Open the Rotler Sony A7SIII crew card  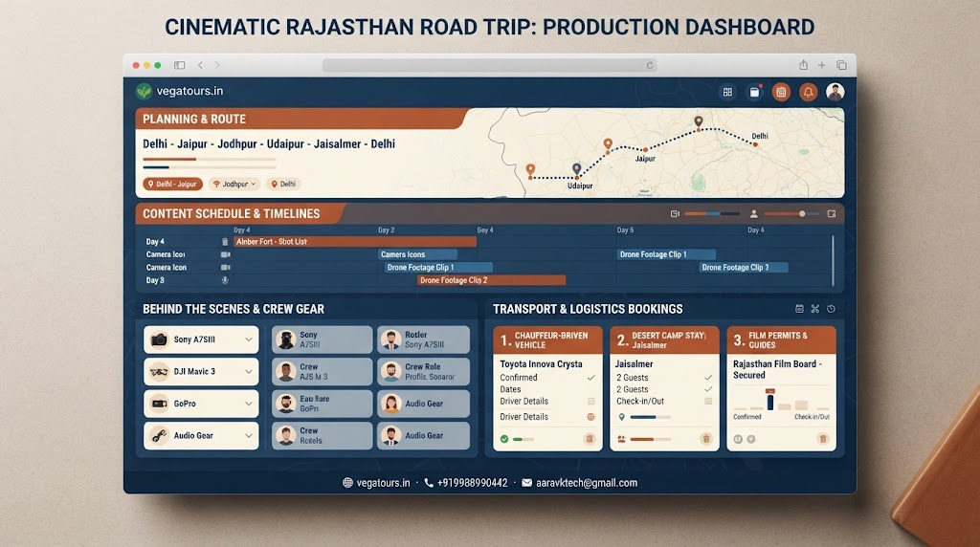tap(423, 339)
